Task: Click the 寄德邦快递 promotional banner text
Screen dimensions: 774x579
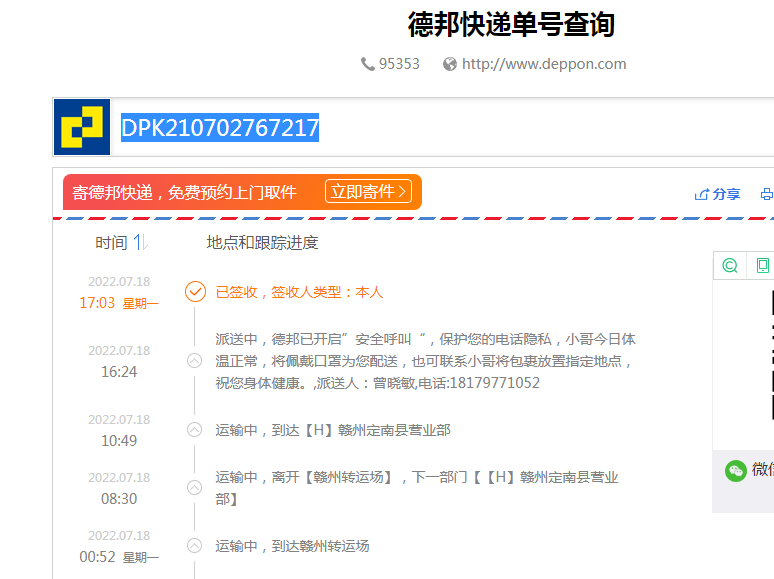Action: pos(184,193)
